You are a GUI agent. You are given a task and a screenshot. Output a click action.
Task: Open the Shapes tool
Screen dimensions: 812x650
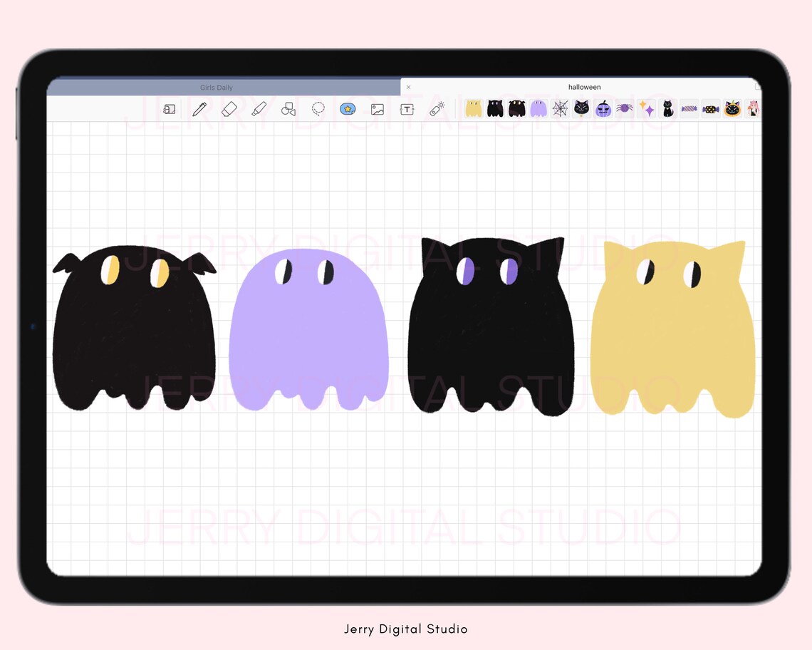289,108
